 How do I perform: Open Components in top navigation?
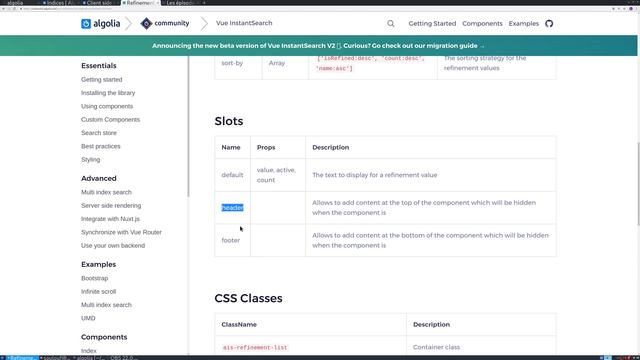pos(482,24)
